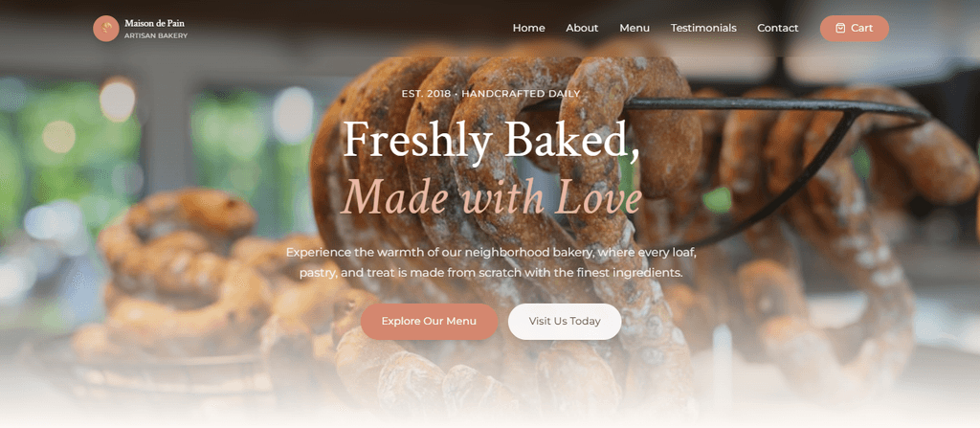The width and height of the screenshot is (980, 428).
Task: Open the Cart button
Action: click(x=855, y=28)
